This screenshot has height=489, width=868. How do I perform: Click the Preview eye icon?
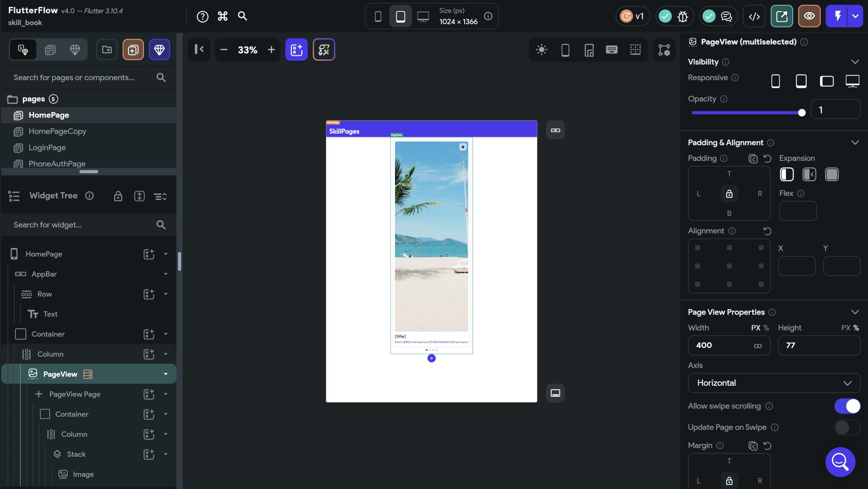pos(809,16)
